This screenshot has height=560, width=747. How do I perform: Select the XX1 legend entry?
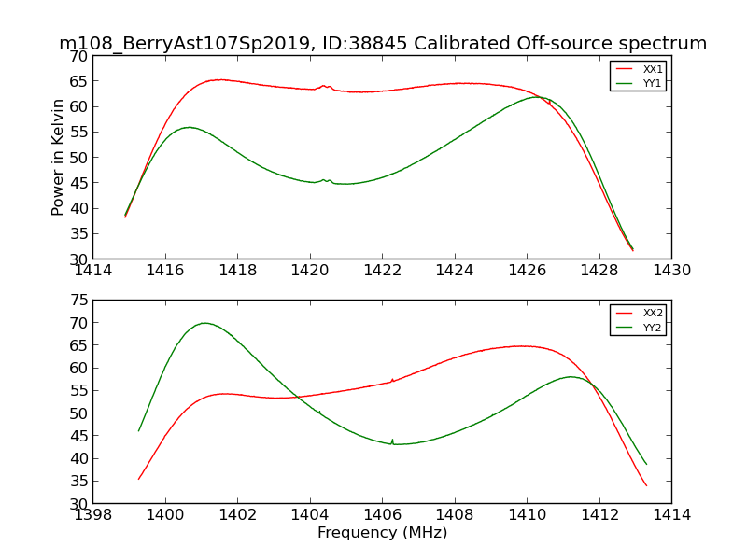[639, 69]
